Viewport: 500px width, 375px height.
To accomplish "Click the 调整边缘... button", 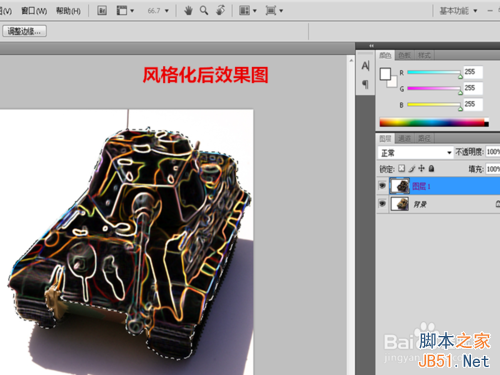I will [24, 31].
